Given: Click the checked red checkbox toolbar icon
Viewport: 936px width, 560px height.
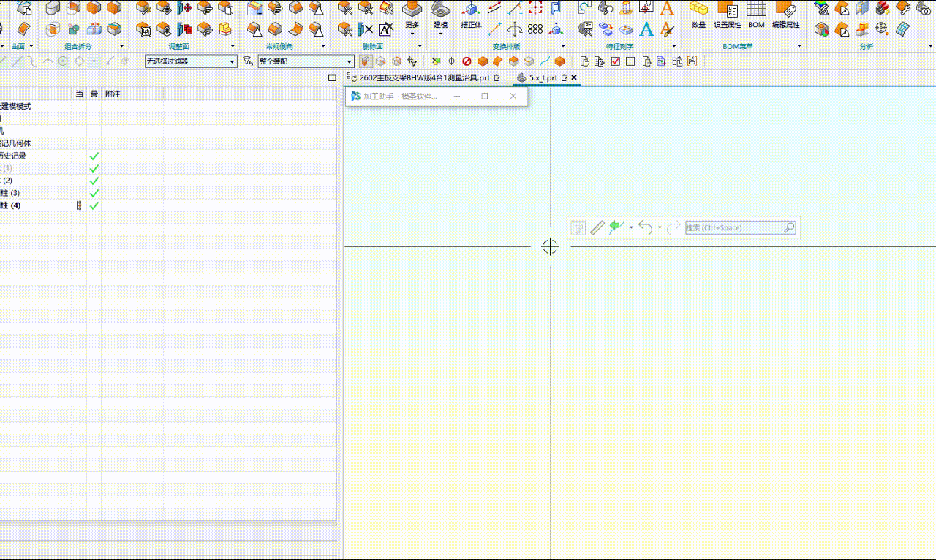Looking at the screenshot, I should point(616,61).
